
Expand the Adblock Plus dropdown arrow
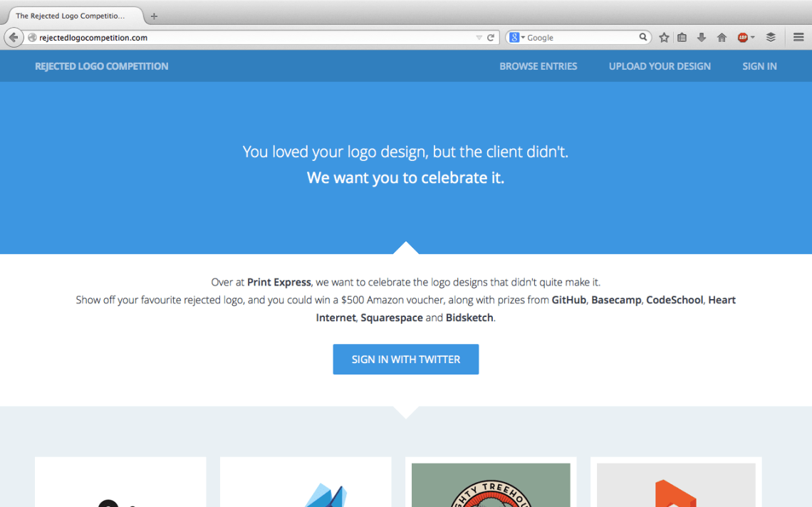(x=753, y=38)
